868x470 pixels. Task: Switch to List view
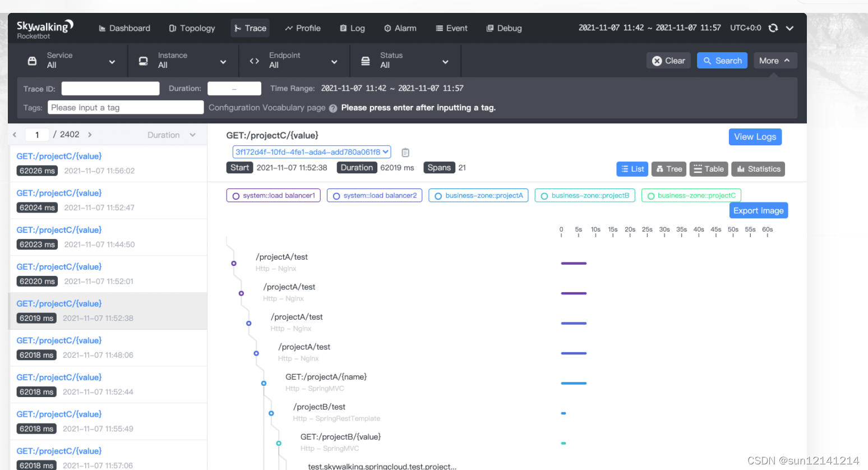pos(632,169)
